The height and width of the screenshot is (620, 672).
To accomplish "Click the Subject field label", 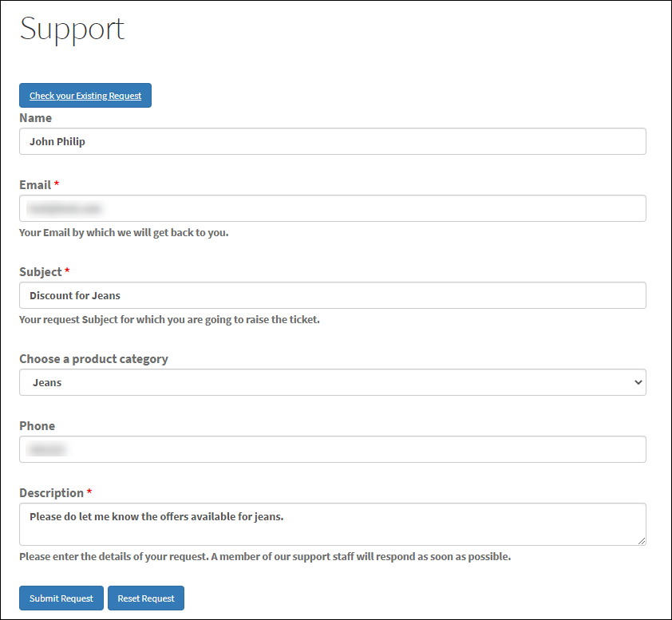I will click(x=41, y=272).
